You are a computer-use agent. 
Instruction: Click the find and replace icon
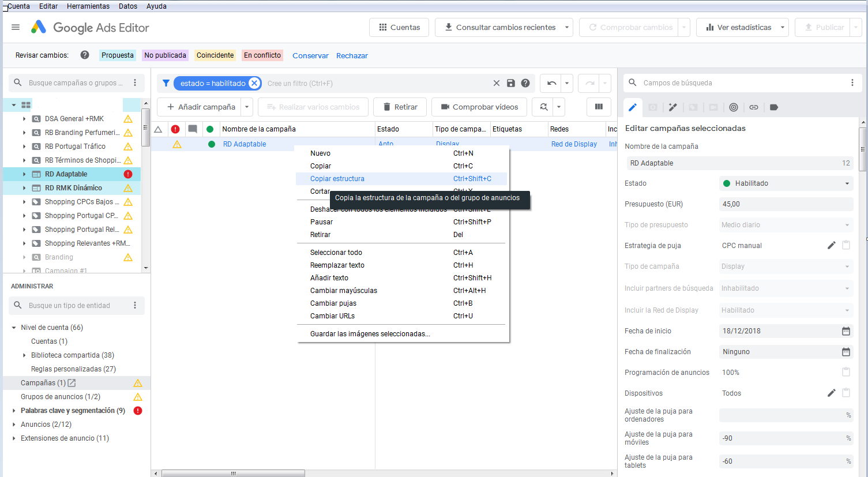(543, 107)
